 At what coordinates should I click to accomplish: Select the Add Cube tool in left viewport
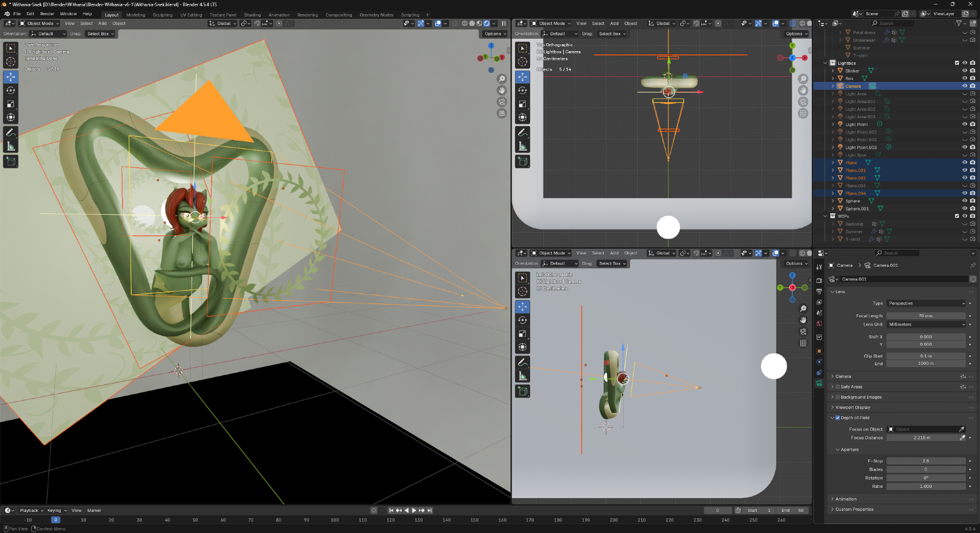(10, 161)
